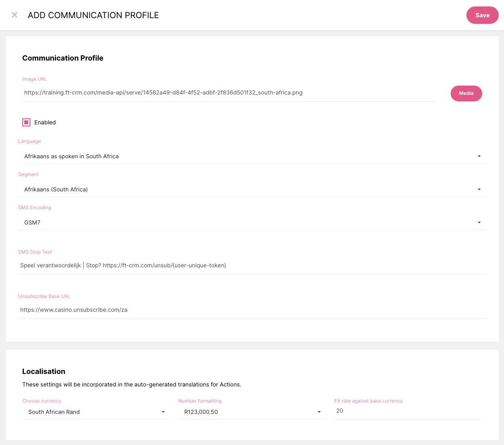Viewport: 504px width, 445px height.
Task: Select the GSM7 encoding combo box
Action: 243,222
